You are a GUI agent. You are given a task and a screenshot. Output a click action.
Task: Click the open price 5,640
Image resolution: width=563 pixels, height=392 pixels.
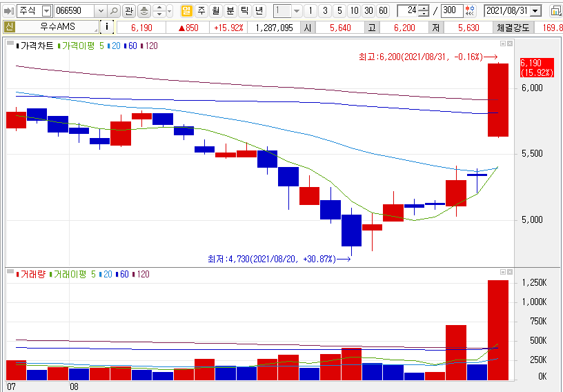pos(340,28)
